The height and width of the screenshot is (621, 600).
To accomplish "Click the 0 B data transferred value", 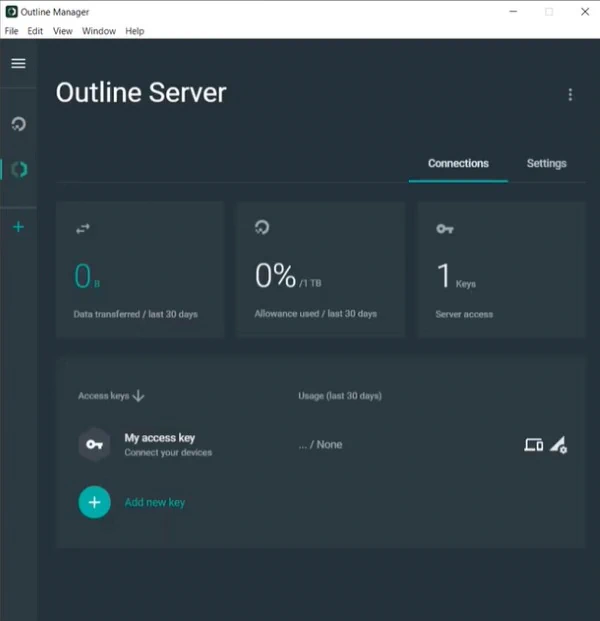I will [87, 276].
